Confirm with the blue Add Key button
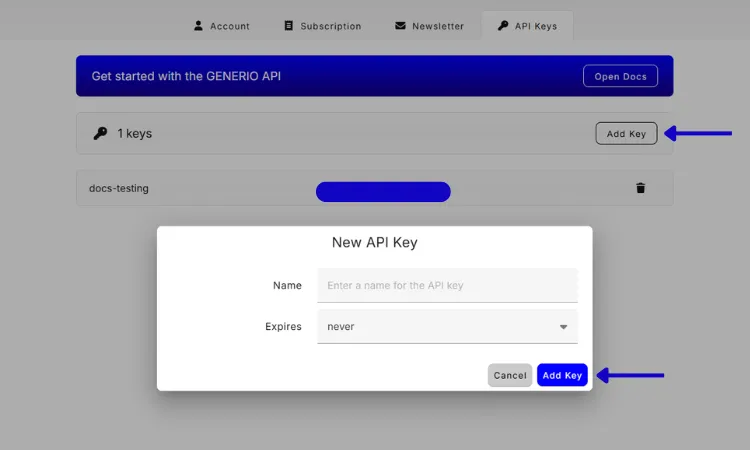Image resolution: width=750 pixels, height=450 pixels. (x=562, y=375)
